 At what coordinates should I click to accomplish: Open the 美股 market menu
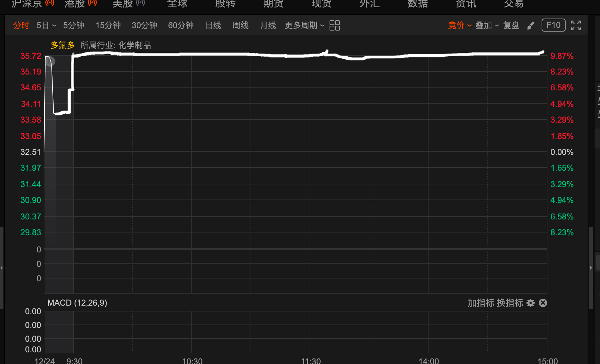click(x=123, y=3)
